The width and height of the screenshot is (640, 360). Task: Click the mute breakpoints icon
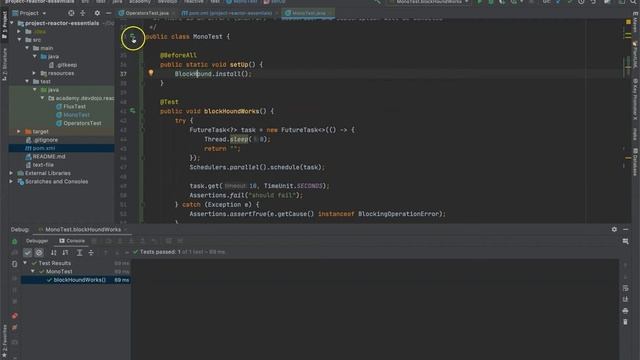(x=14, y=327)
